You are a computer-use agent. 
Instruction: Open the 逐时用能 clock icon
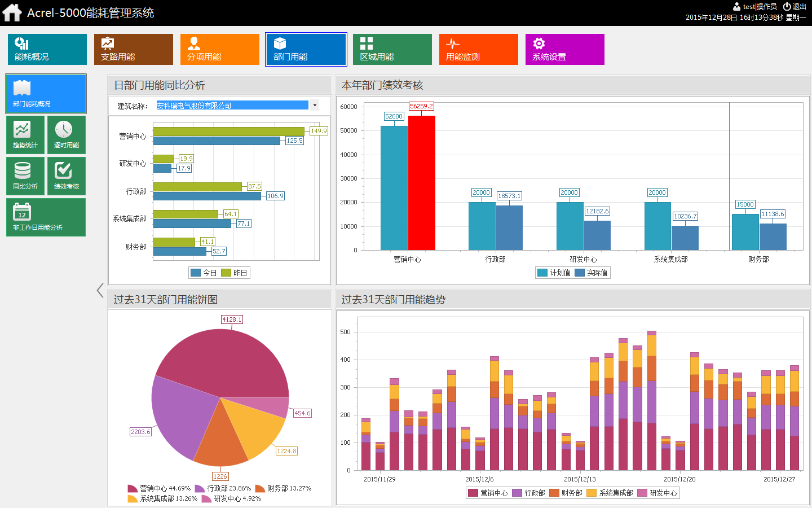pos(67,135)
